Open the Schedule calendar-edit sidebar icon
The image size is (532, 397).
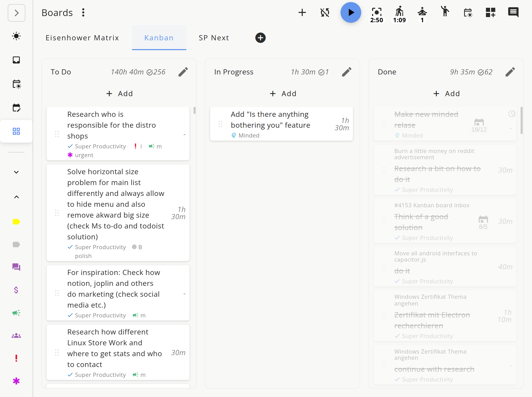point(17,108)
